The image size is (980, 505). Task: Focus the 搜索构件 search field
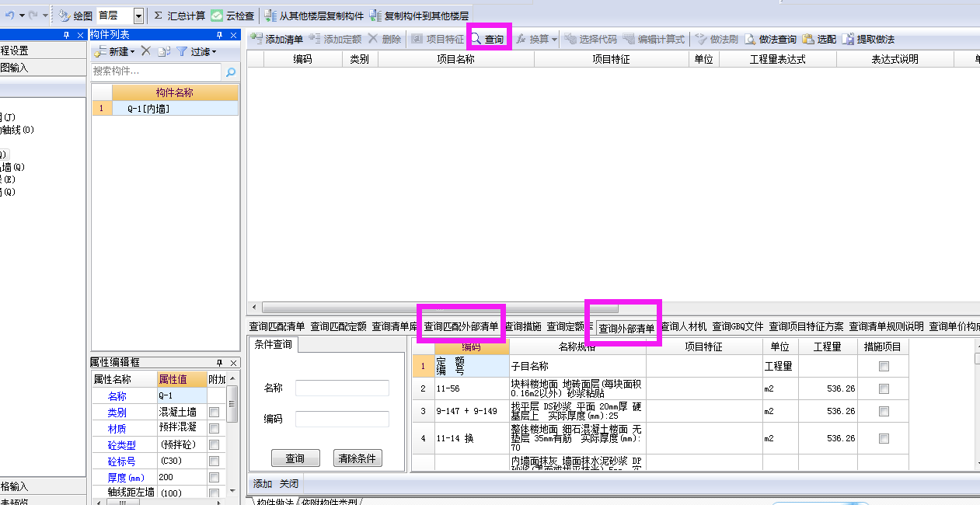tap(156, 71)
